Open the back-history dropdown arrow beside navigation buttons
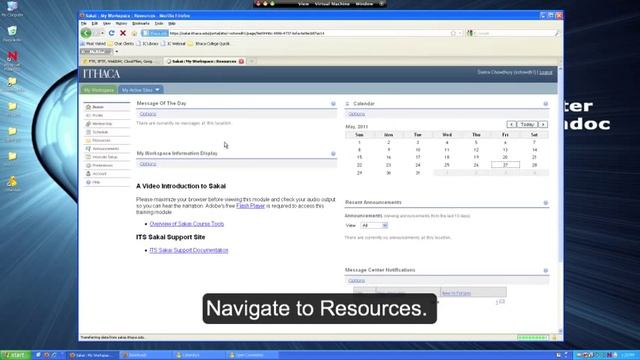 (102, 33)
